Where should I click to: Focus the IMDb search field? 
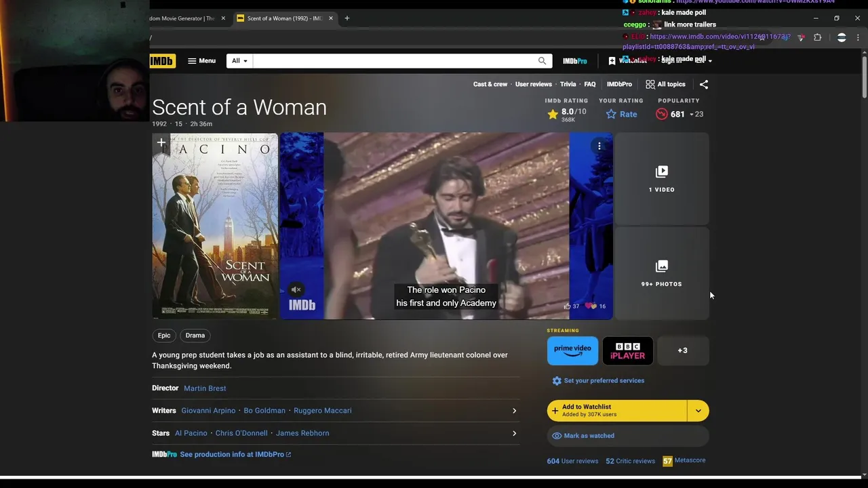pyautogui.click(x=393, y=61)
